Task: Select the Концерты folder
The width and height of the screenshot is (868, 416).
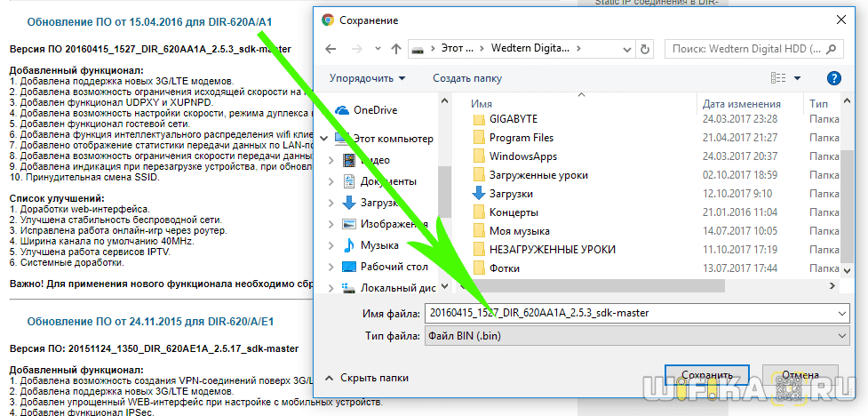Action: 514,212
